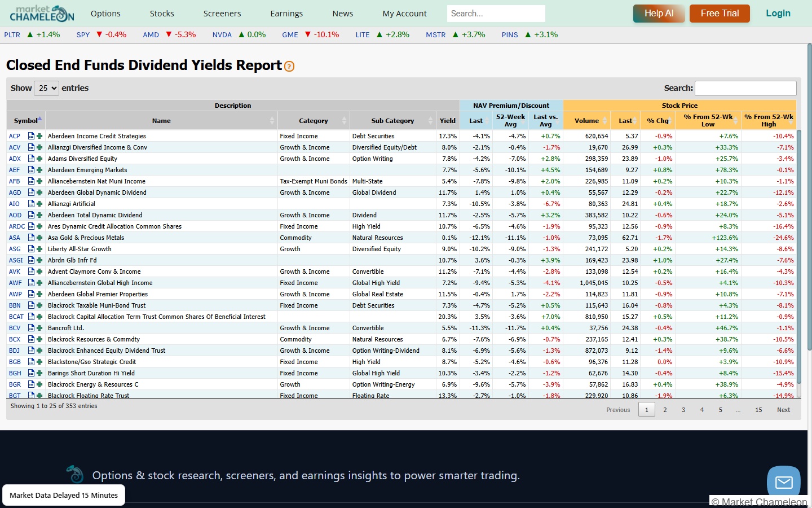Open the report icon for BGR row
This screenshot has height=508, width=812.
(32, 384)
